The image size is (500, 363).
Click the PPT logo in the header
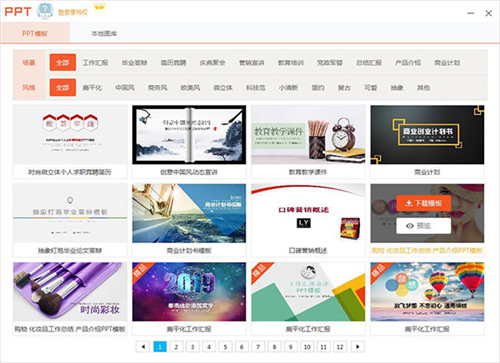point(18,12)
